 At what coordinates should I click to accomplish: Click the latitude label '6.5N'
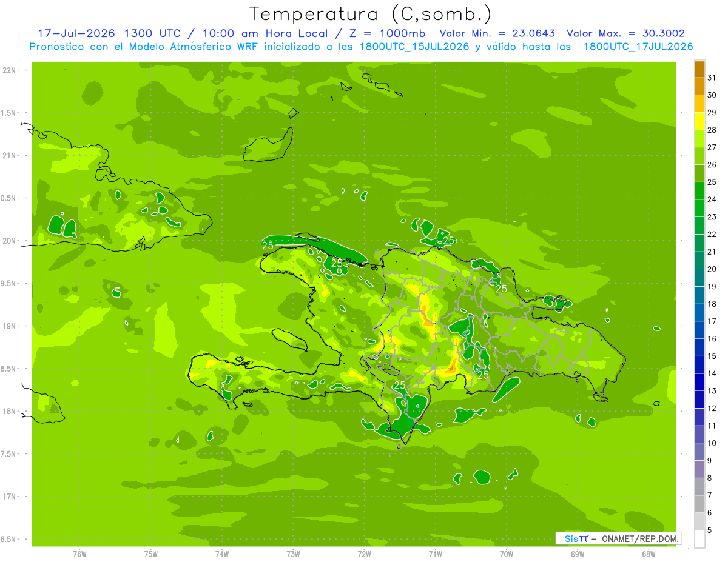(x=9, y=540)
